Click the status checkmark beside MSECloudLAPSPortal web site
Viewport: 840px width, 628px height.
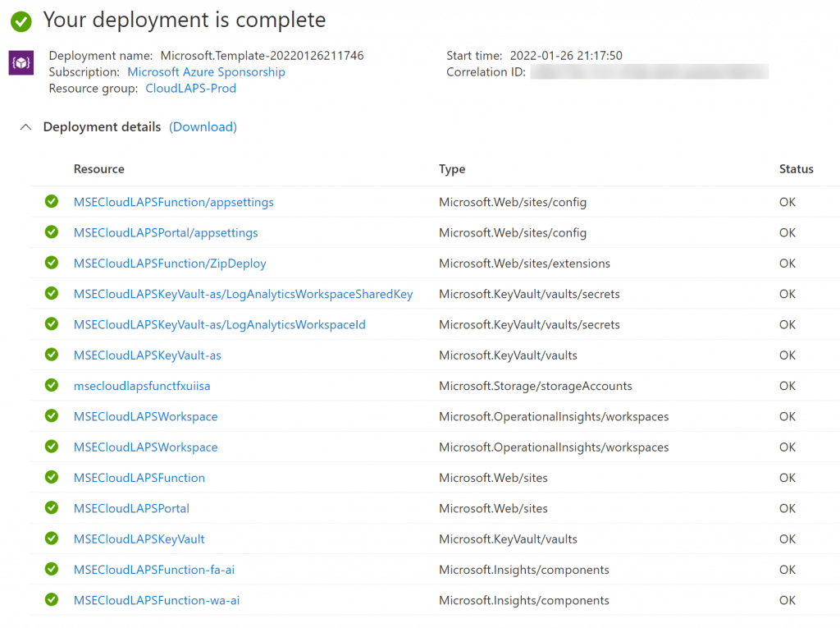52,507
